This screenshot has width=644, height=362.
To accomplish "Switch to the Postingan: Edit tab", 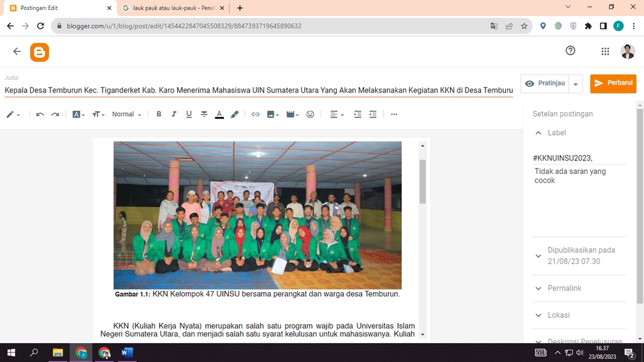I will (x=60, y=8).
